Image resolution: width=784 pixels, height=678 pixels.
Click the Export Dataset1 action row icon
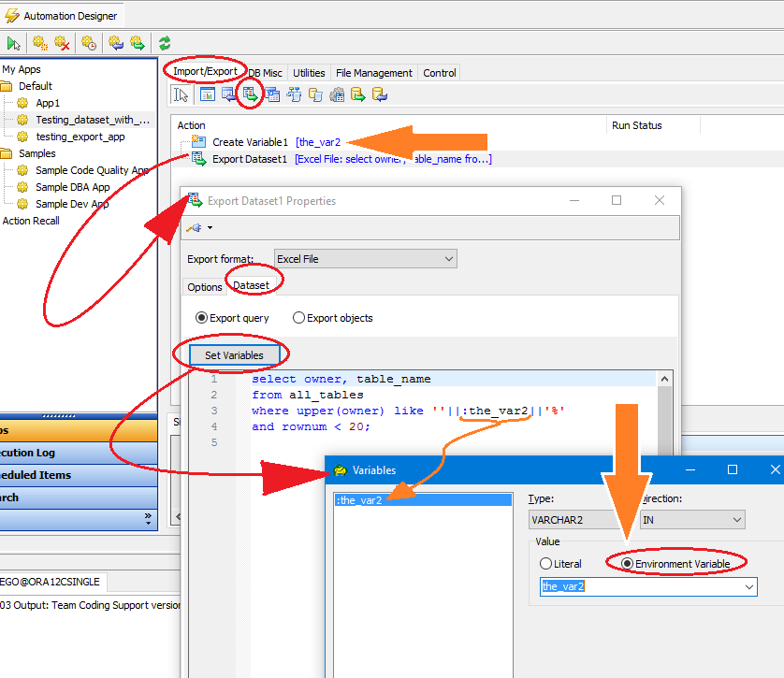[x=198, y=159]
